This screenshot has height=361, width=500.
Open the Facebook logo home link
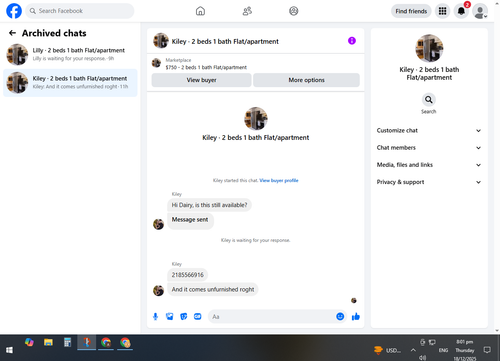(14, 11)
